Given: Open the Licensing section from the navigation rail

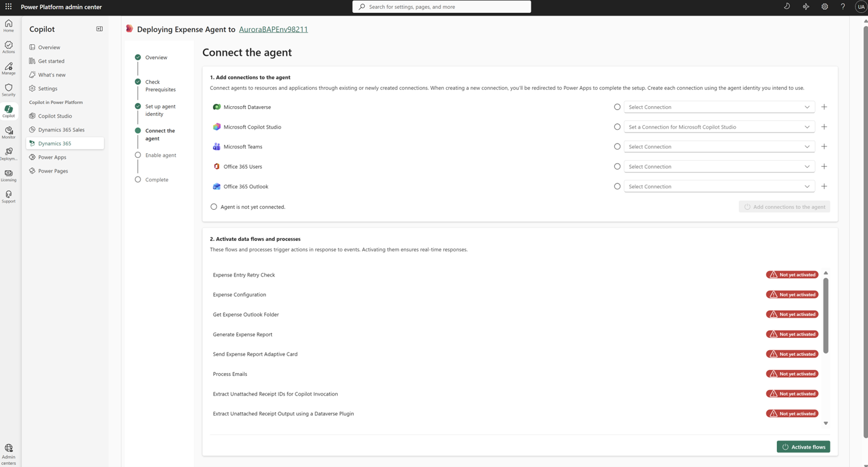Looking at the screenshot, I should [x=8, y=175].
